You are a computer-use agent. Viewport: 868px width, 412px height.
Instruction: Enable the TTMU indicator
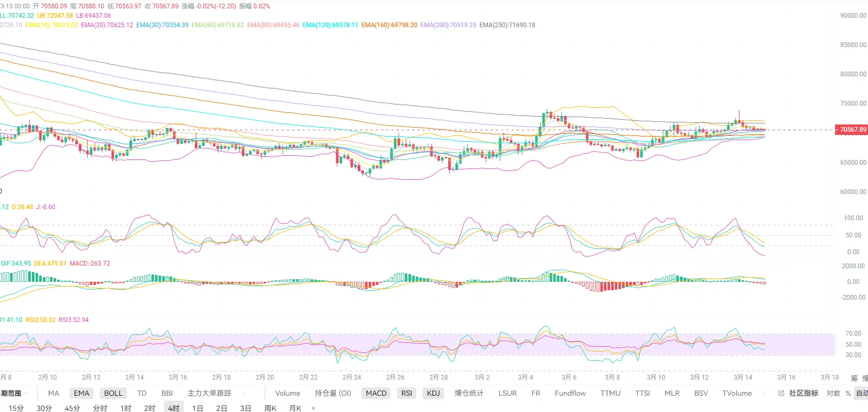point(611,393)
